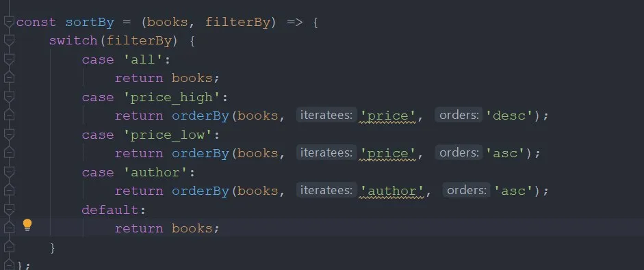Click the iteratees hint before 'author'
Viewport: 644px width, 270px height.
(326, 191)
